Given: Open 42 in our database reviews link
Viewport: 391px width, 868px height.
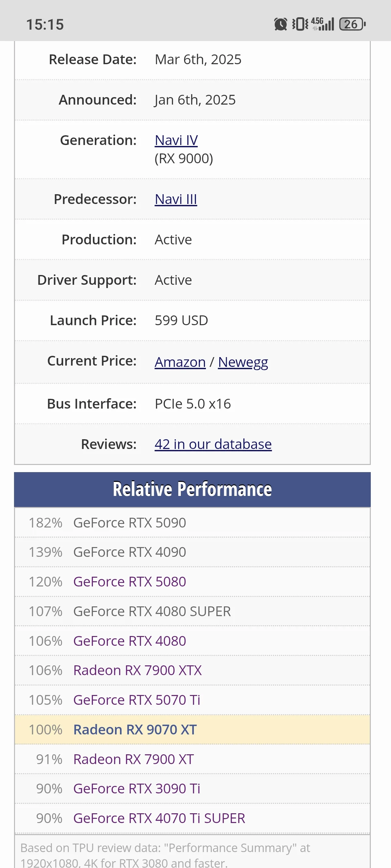Looking at the screenshot, I should click(213, 444).
